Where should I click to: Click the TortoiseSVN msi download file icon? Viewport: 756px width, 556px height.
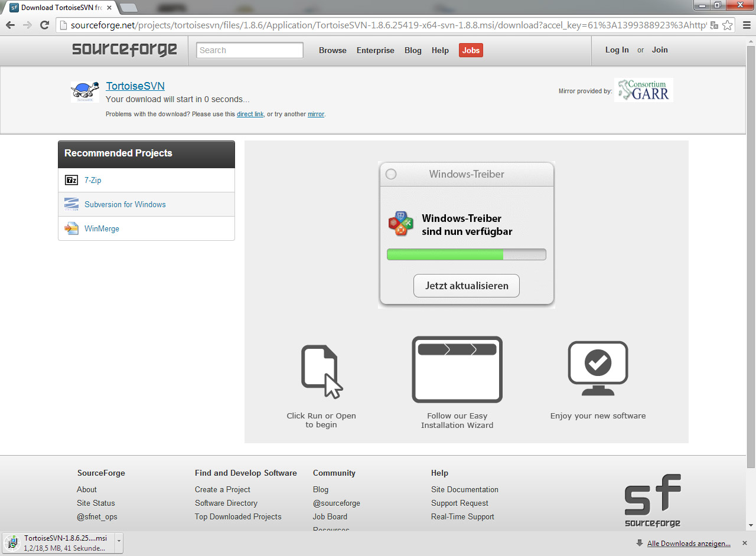(12, 542)
